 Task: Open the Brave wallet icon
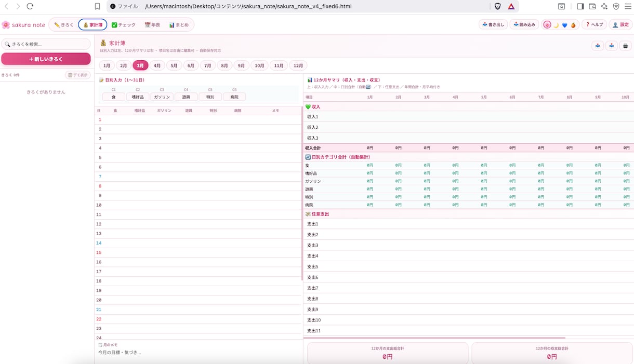pos(592,6)
